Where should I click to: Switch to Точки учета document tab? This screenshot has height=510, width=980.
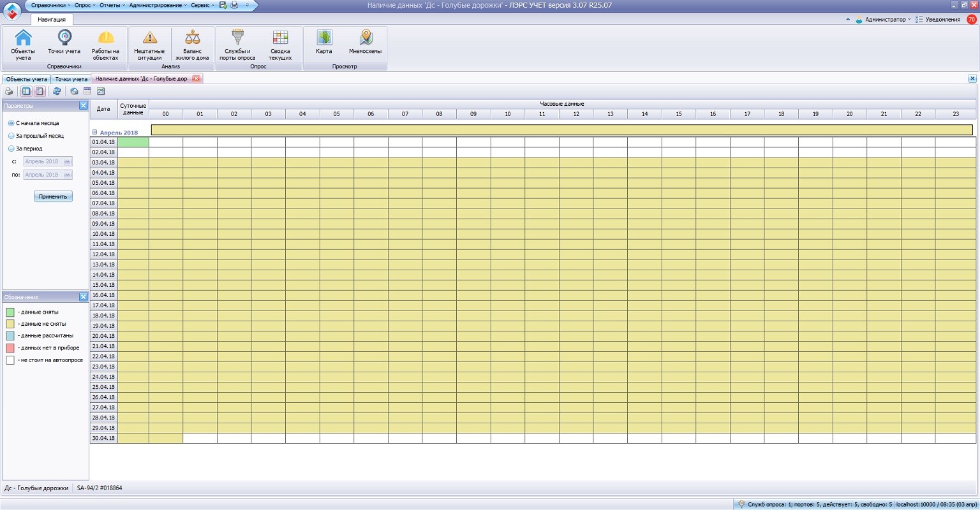pos(71,79)
